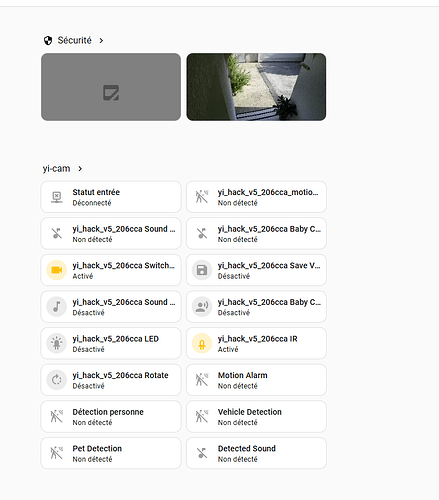Click Désactivé status under the Rotate tile
This screenshot has height=500, width=439.
[88, 386]
